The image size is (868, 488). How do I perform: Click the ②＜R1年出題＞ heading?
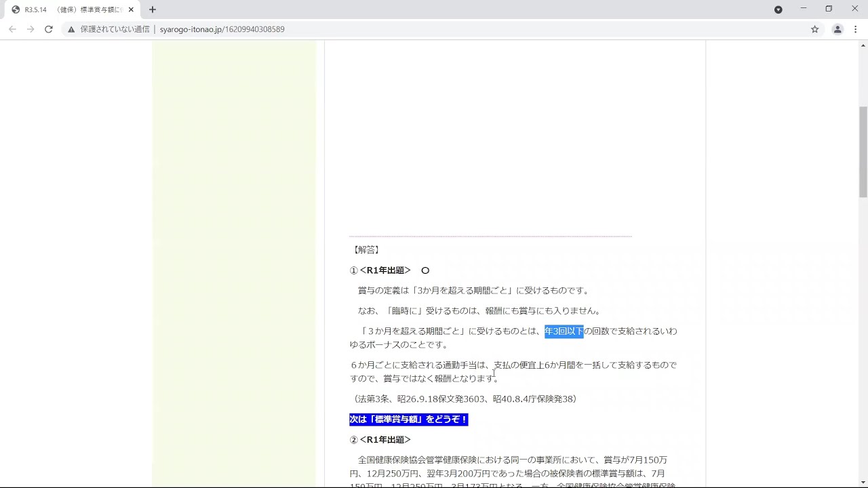[x=380, y=440]
